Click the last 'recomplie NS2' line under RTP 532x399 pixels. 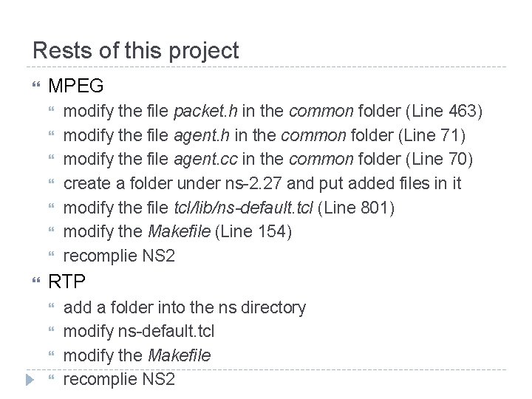tap(120, 380)
